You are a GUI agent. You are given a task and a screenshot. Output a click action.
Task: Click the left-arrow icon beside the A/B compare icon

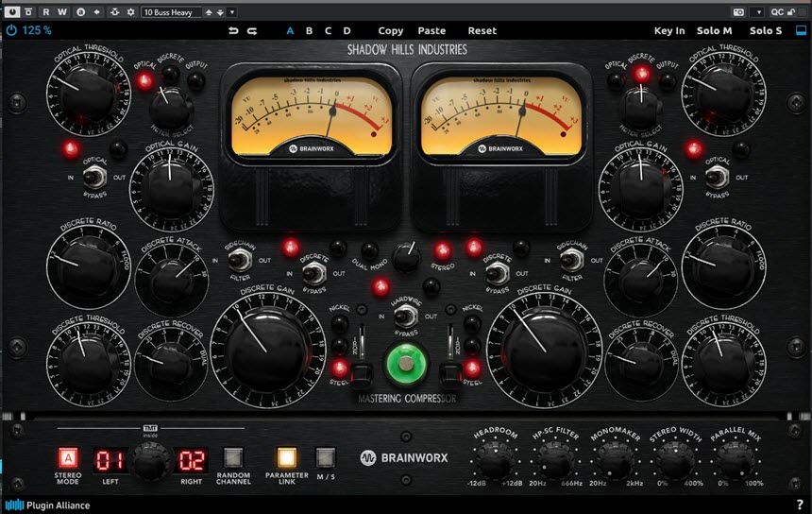tap(96, 11)
